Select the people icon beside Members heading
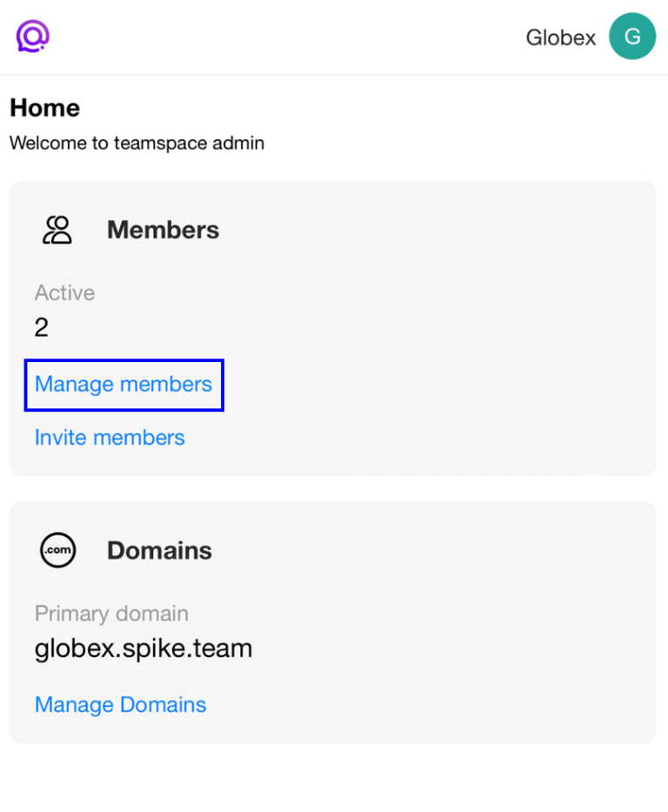Image resolution: width=668 pixels, height=812 pixels. [x=57, y=229]
